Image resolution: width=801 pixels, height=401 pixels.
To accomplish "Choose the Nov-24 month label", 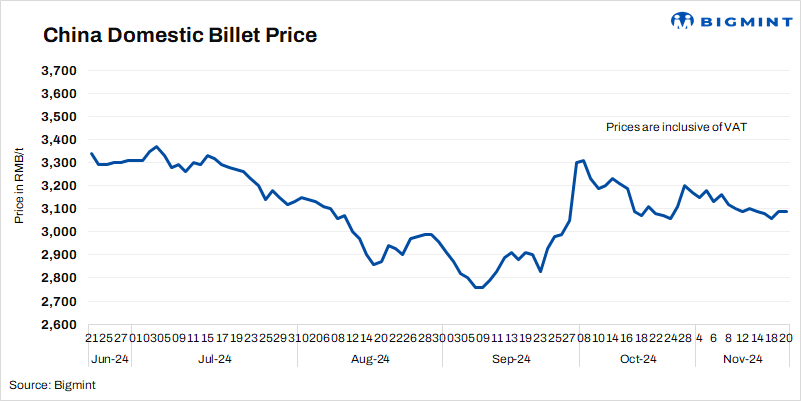I will 743,358.
